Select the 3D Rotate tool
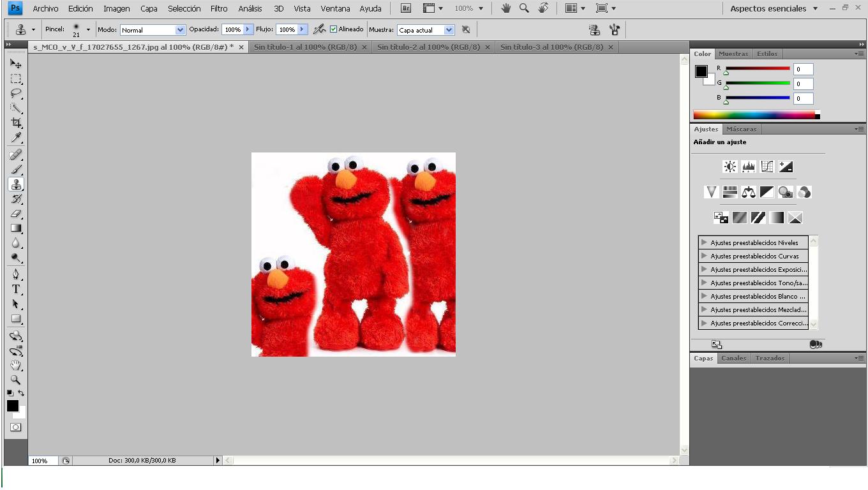 16,336
